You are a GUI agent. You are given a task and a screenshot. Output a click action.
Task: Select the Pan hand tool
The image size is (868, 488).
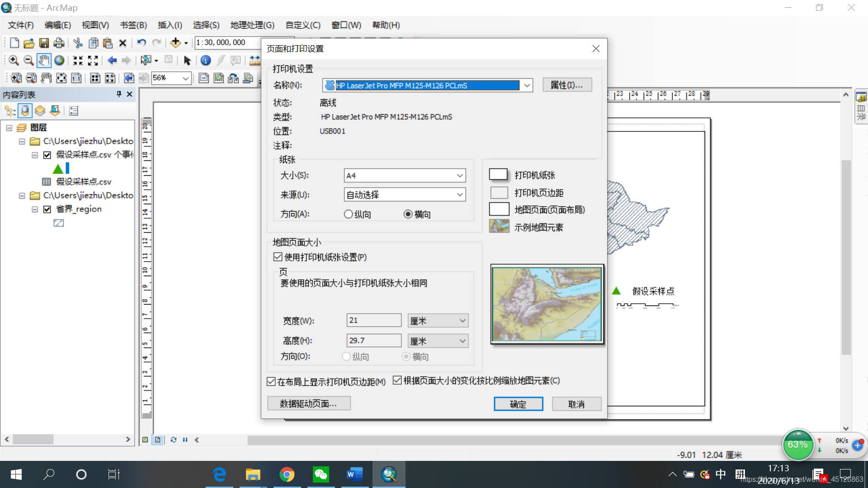(x=43, y=60)
